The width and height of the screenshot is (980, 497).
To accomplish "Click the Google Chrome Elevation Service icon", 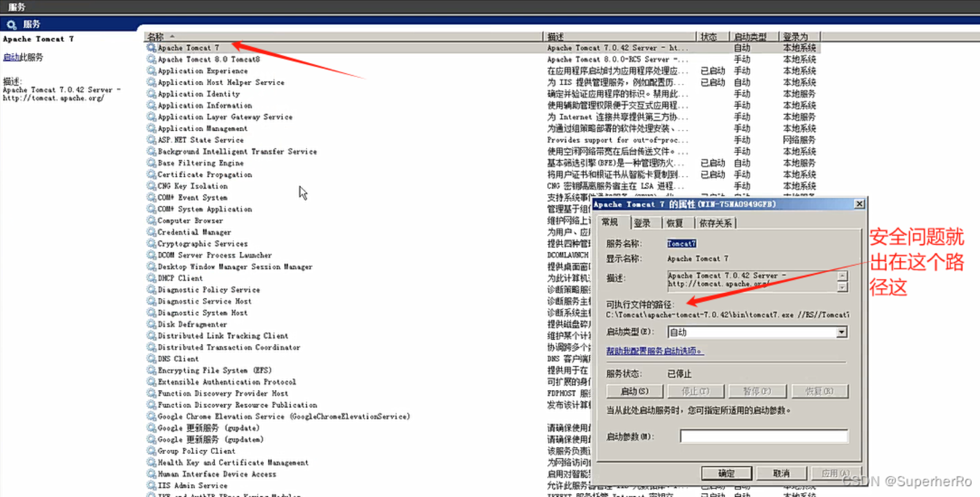I will click(x=152, y=417).
